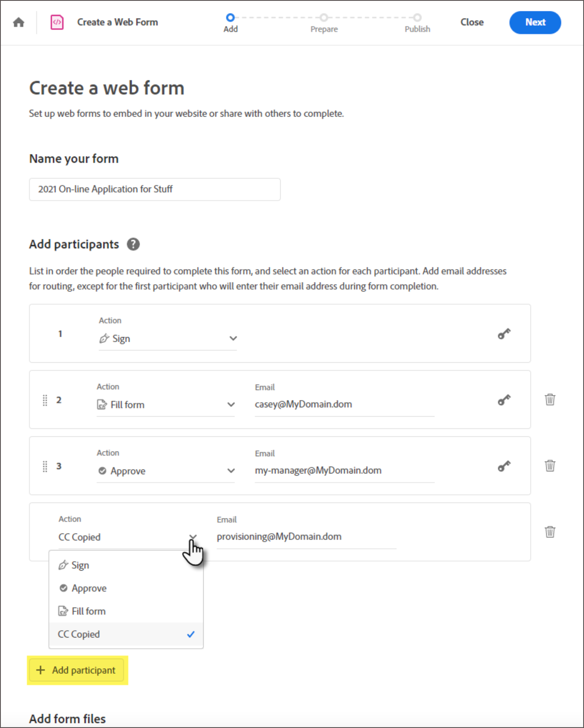
Task: Select Fill form in the open menu
Action: (88, 611)
